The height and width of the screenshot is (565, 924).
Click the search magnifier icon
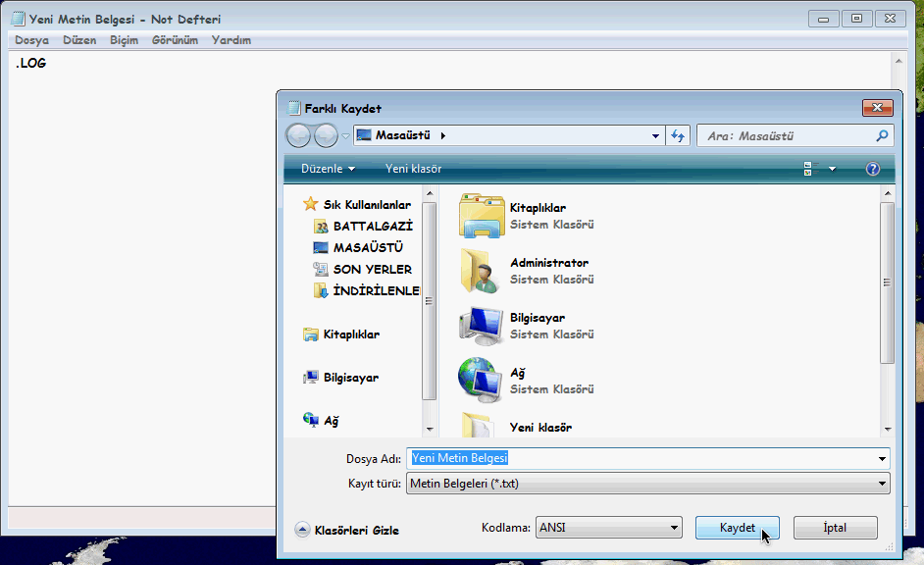(x=882, y=136)
